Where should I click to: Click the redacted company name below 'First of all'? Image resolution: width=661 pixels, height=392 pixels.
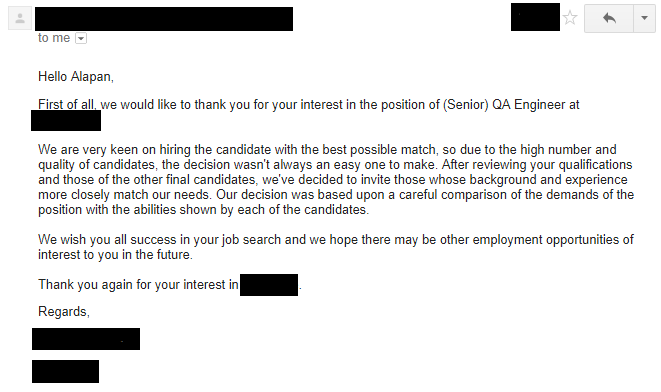(66, 121)
